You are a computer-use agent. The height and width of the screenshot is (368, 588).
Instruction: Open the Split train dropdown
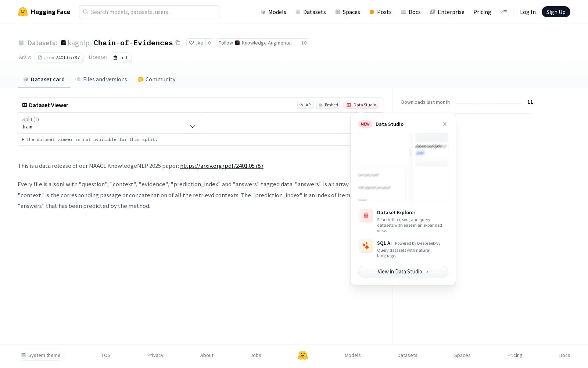[x=109, y=123]
